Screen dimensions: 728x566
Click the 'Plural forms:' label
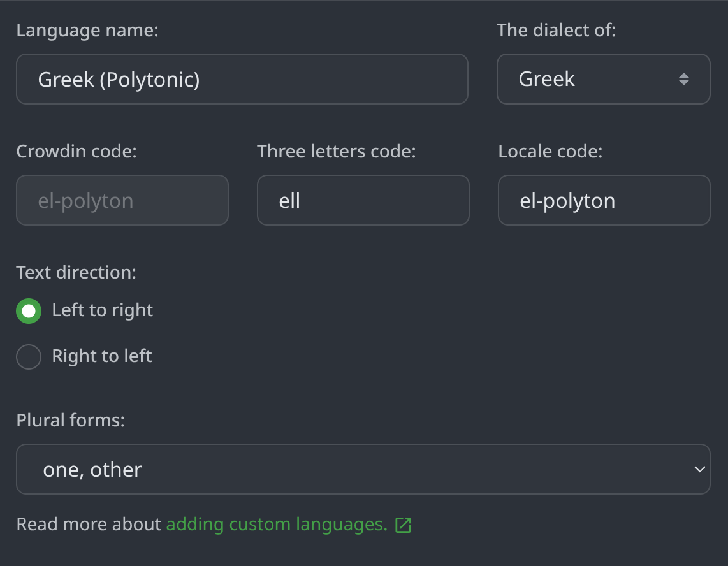pyautogui.click(x=71, y=420)
